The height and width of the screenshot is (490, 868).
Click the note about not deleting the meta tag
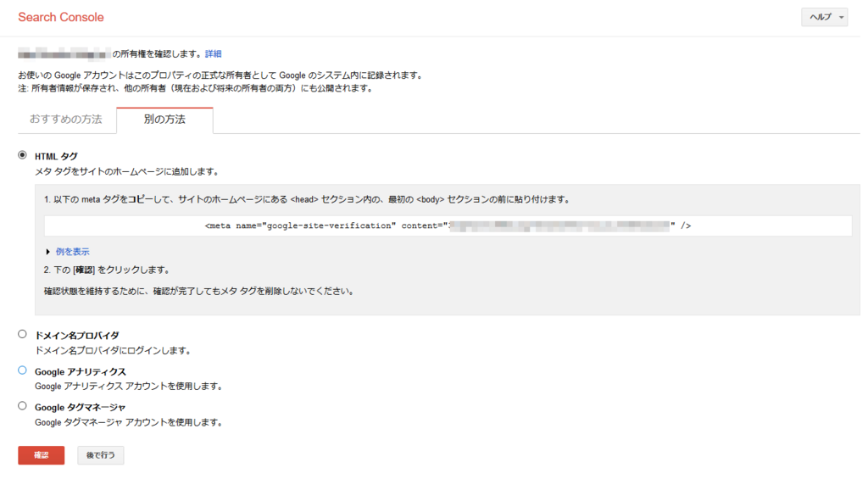coord(199,291)
